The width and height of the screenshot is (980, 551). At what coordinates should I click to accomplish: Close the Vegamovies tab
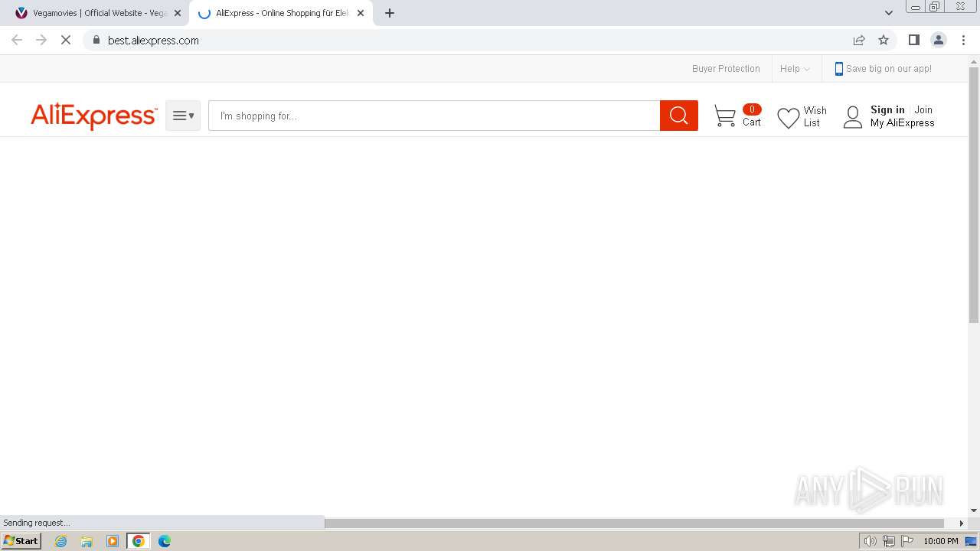coord(178,13)
